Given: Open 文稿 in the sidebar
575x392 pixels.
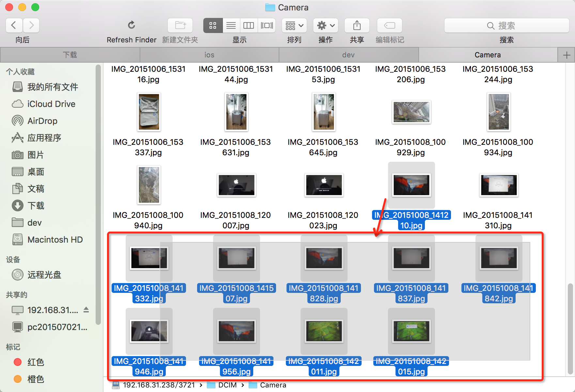Looking at the screenshot, I should 28,189.
